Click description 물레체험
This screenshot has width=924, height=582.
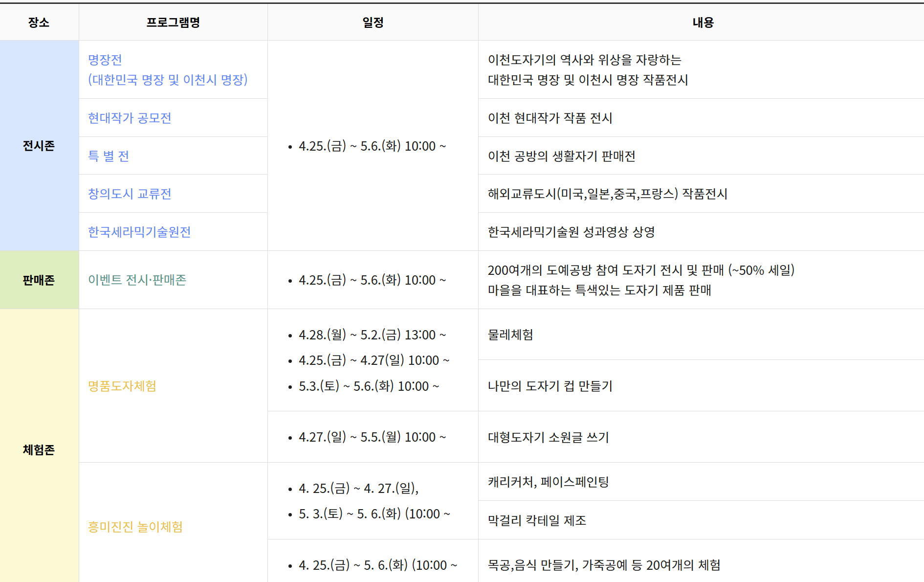click(510, 335)
